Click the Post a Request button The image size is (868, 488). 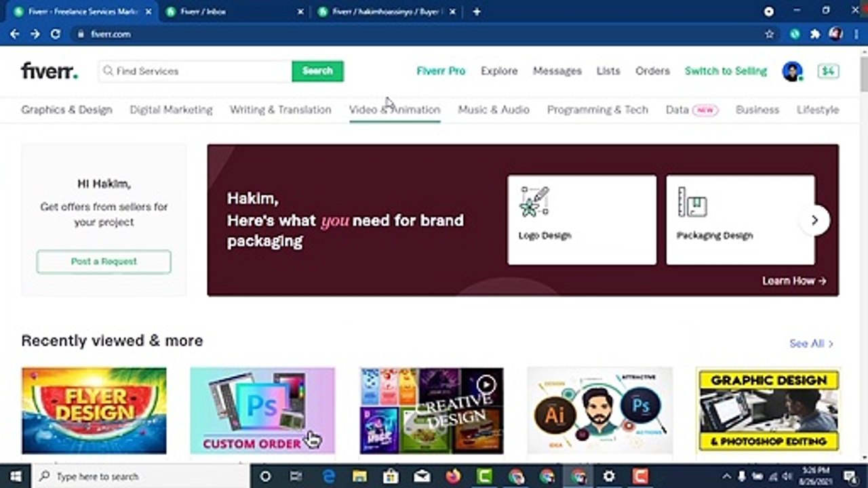pyautogui.click(x=104, y=262)
